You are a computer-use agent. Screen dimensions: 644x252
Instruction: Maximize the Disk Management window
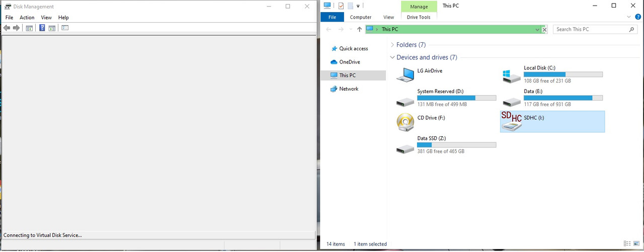click(288, 7)
